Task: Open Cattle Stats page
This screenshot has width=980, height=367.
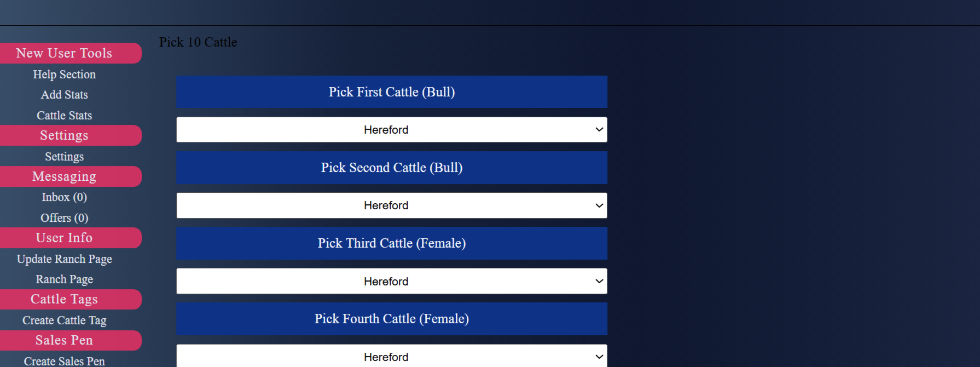Action: (x=64, y=116)
